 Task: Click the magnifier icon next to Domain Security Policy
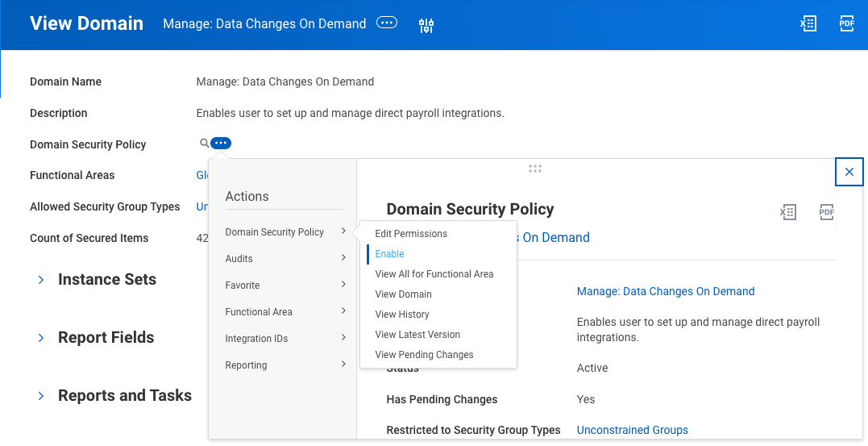coord(204,144)
